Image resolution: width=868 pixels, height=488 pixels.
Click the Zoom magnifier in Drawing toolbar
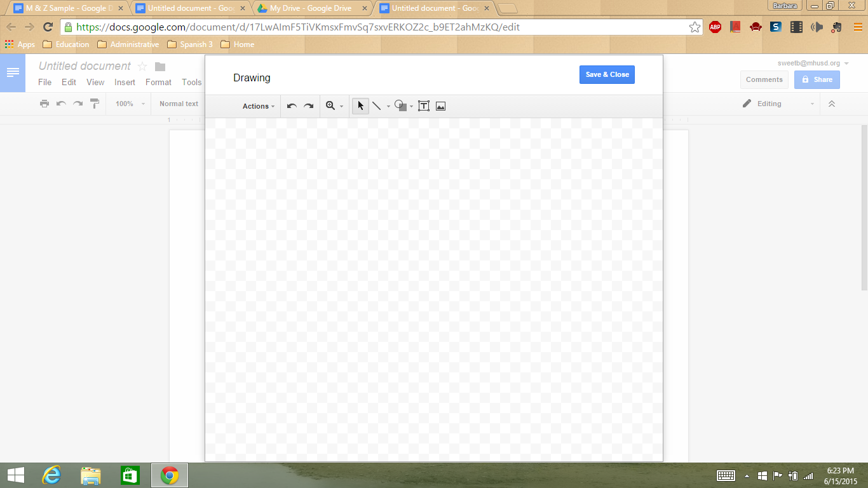click(x=330, y=106)
